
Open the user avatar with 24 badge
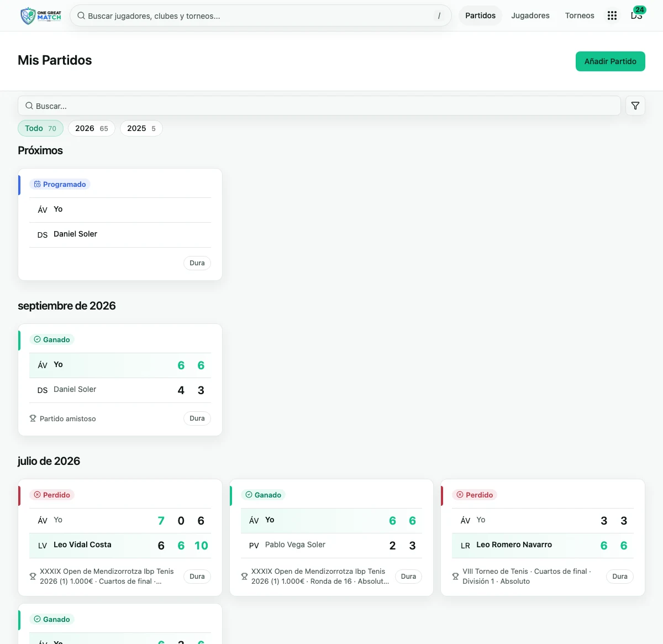point(637,15)
